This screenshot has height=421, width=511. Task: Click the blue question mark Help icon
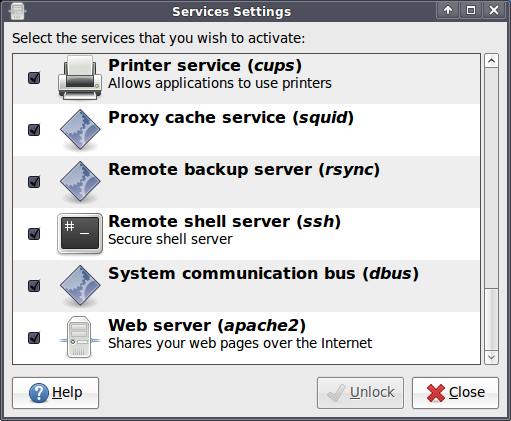coord(39,393)
